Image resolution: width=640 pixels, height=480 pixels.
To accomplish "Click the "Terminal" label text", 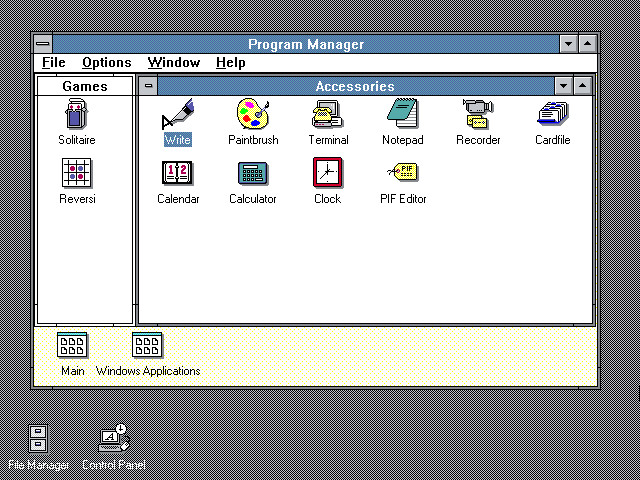I will (x=328, y=140).
